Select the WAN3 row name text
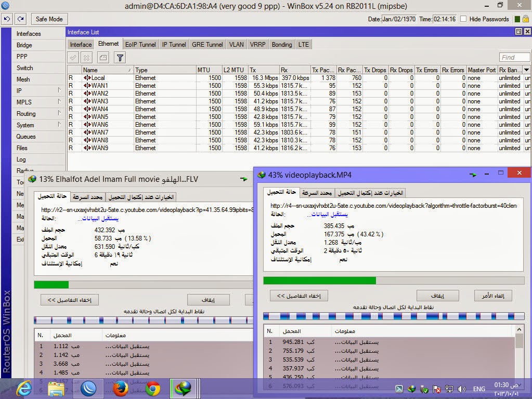532x399 pixels. click(100, 101)
